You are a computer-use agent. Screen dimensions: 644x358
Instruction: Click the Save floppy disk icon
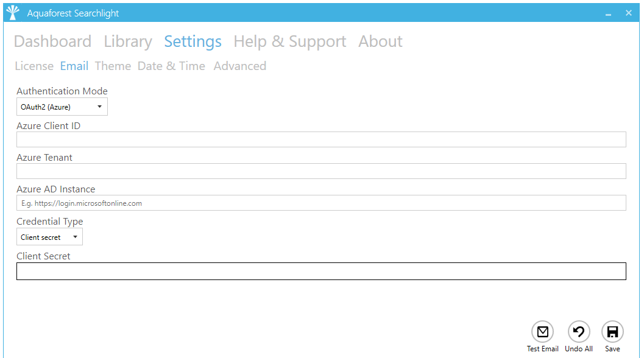click(x=612, y=332)
